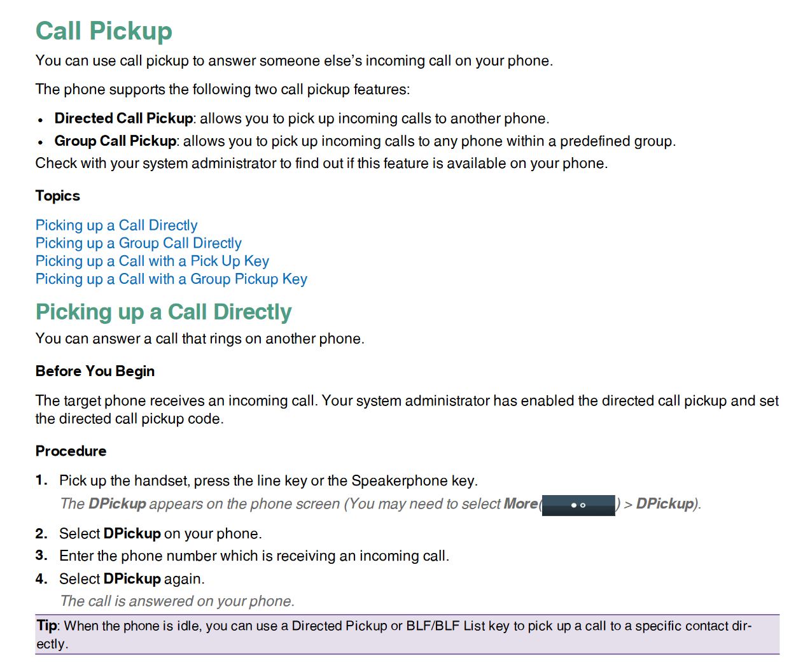810x672 pixels.
Task: Click the Call Pickup main heading
Action: tap(104, 31)
